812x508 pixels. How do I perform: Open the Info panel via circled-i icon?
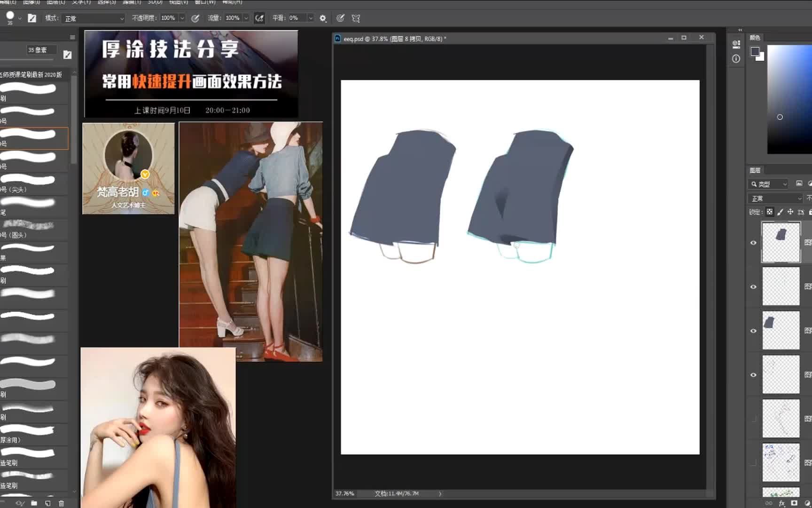[x=736, y=59]
